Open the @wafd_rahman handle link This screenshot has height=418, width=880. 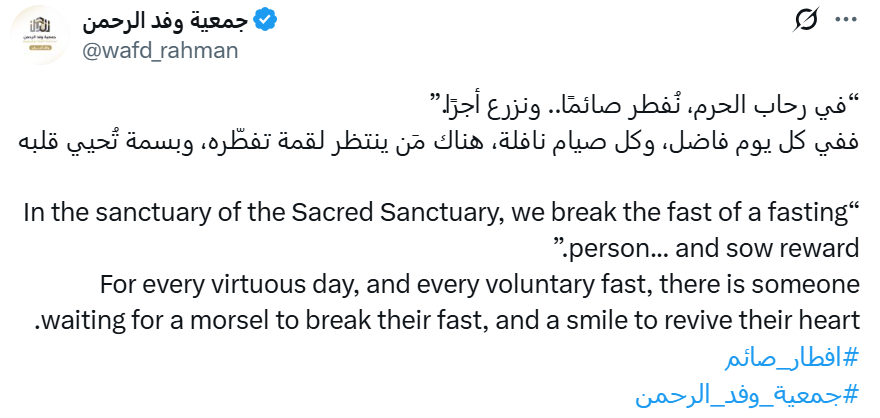click(x=160, y=50)
